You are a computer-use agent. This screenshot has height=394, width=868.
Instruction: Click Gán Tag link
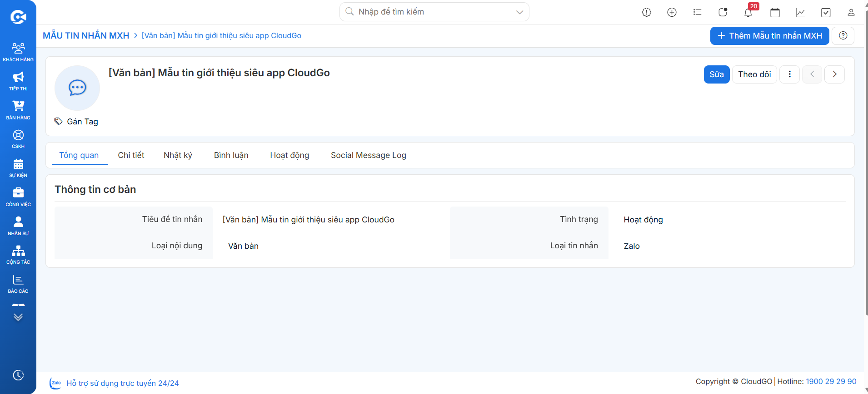[82, 122]
